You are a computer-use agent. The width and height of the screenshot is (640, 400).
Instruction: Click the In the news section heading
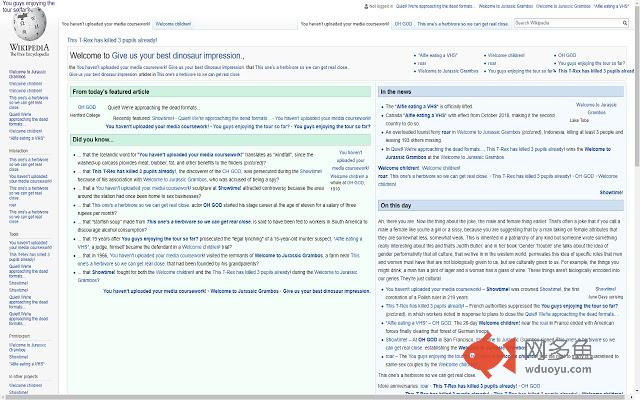coord(397,91)
